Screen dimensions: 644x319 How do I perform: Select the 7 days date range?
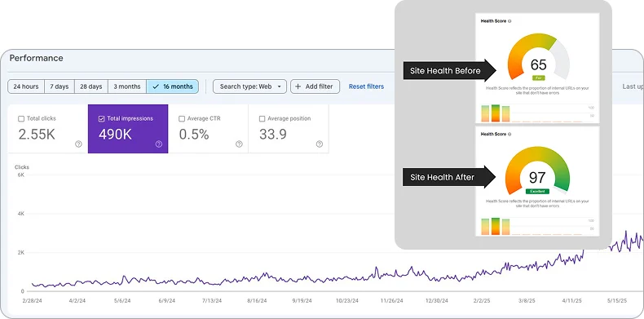pos(60,86)
